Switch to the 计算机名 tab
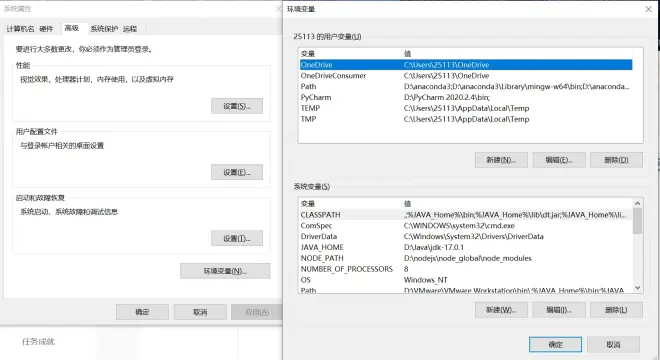660x360 pixels. (x=20, y=29)
